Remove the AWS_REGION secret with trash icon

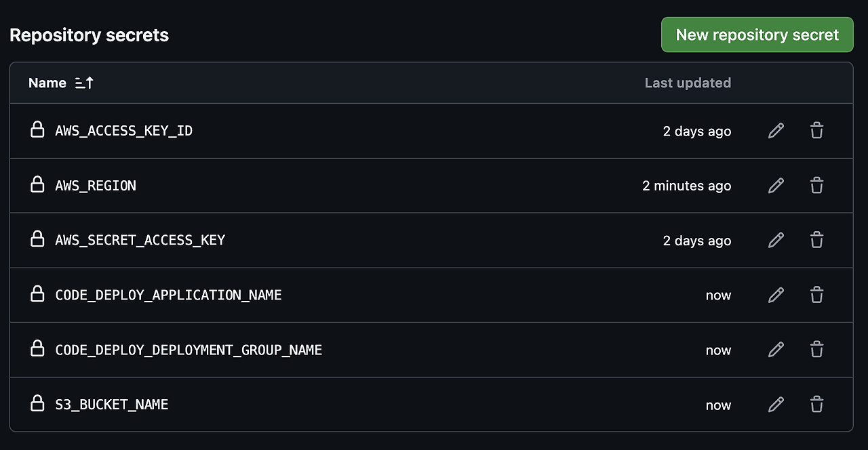(816, 186)
